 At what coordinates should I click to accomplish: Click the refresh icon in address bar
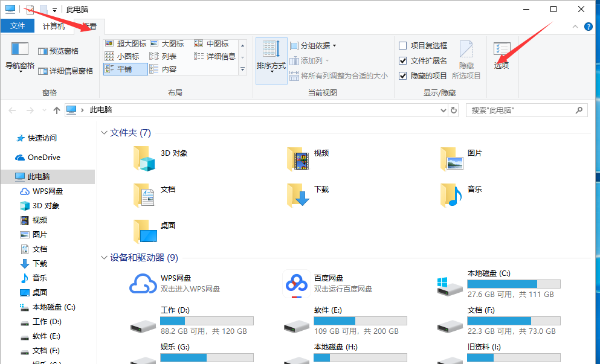454,110
